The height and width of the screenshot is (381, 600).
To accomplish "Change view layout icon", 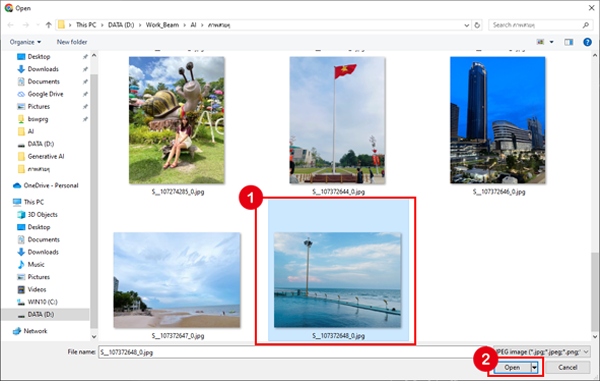I will point(541,42).
